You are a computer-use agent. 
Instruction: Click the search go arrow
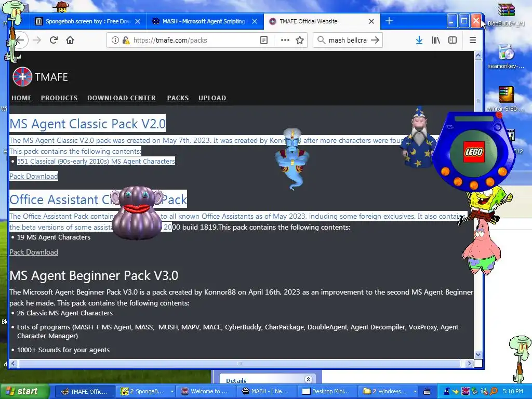375,40
